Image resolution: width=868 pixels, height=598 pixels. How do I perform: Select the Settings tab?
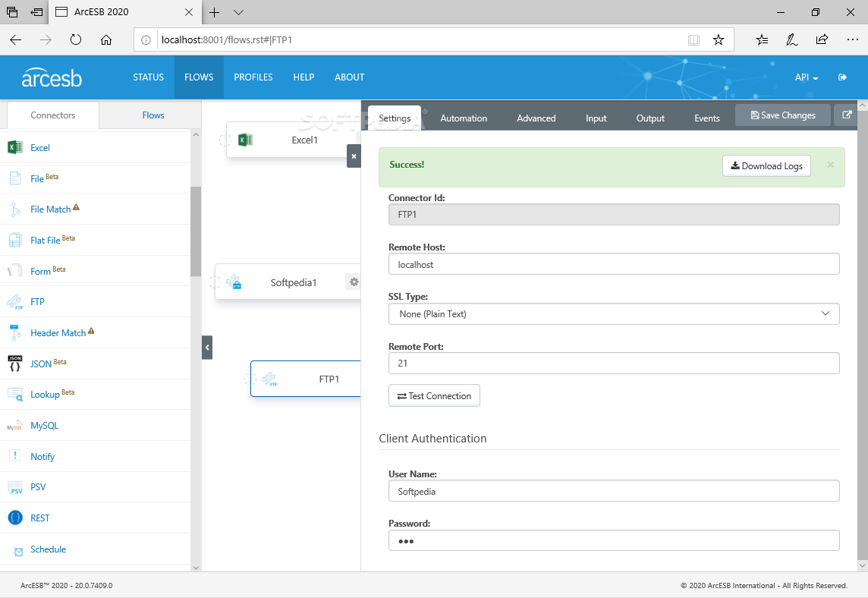pos(394,118)
